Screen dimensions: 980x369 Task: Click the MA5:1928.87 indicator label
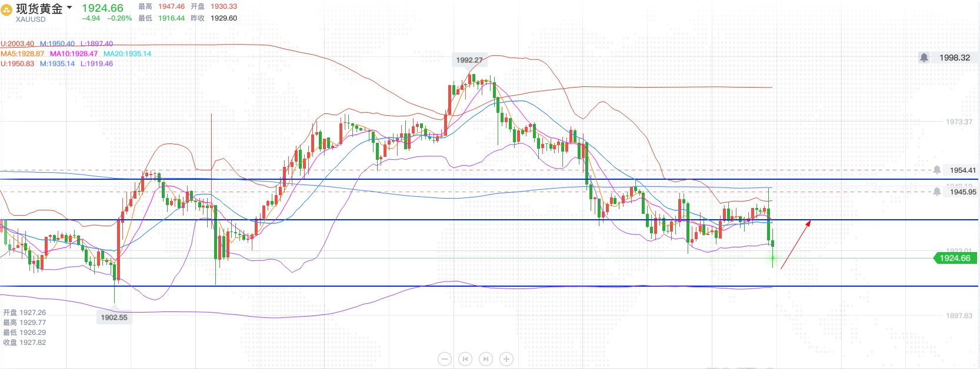click(x=22, y=53)
